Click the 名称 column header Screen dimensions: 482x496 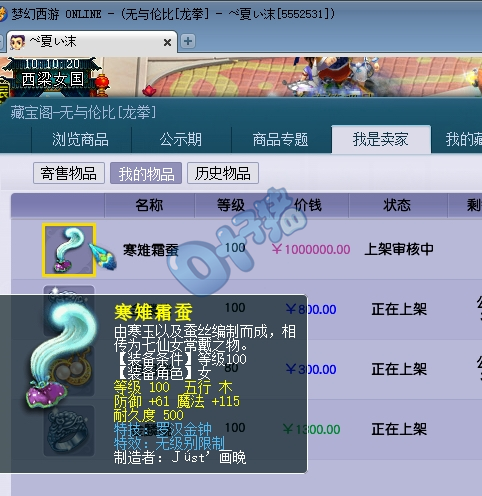[x=149, y=205]
